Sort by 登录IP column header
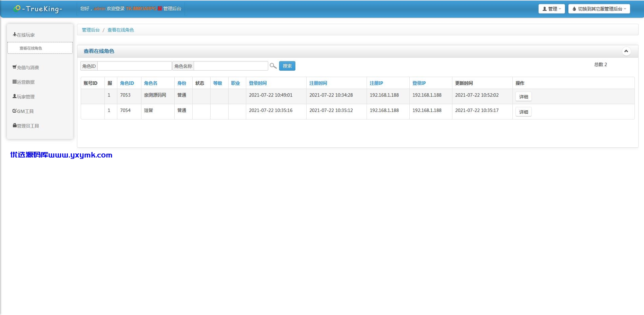The image size is (644, 315). [x=419, y=83]
